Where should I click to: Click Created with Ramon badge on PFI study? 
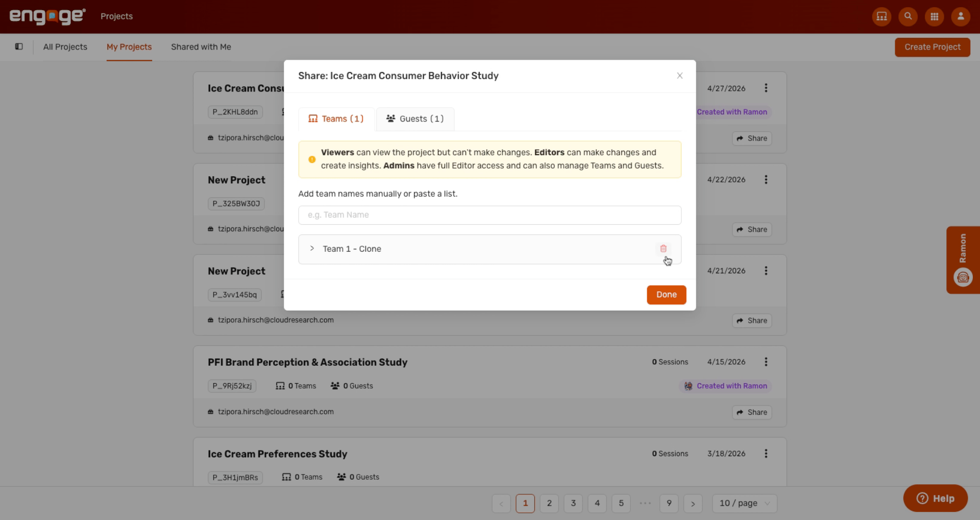(x=725, y=386)
